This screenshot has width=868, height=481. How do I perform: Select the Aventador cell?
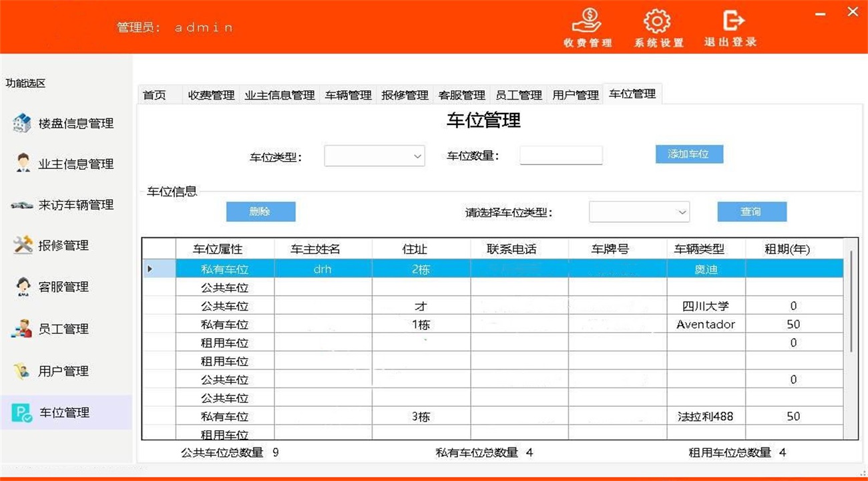click(x=706, y=325)
